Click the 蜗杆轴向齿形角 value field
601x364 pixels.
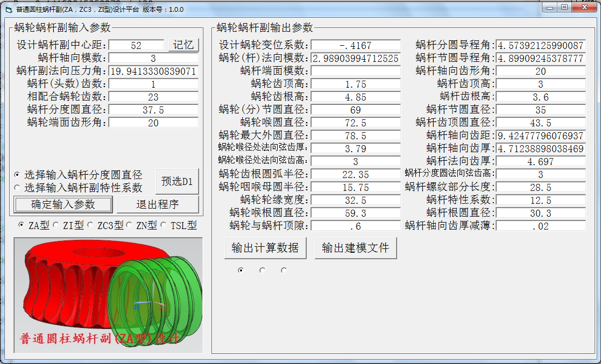pyautogui.click(x=541, y=72)
